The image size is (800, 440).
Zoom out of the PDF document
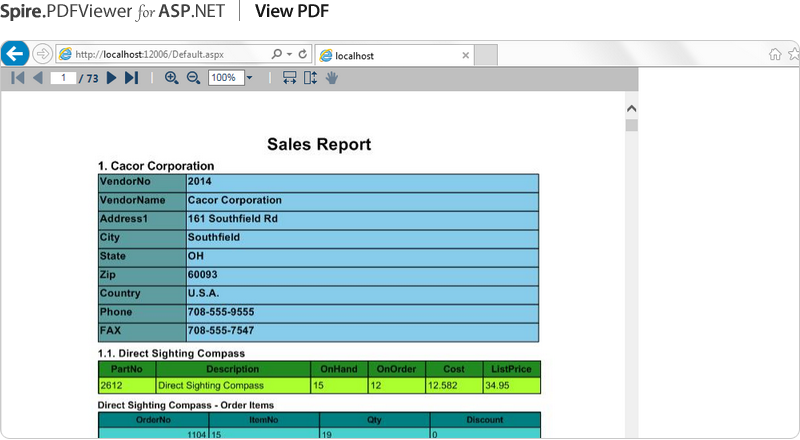click(193, 78)
